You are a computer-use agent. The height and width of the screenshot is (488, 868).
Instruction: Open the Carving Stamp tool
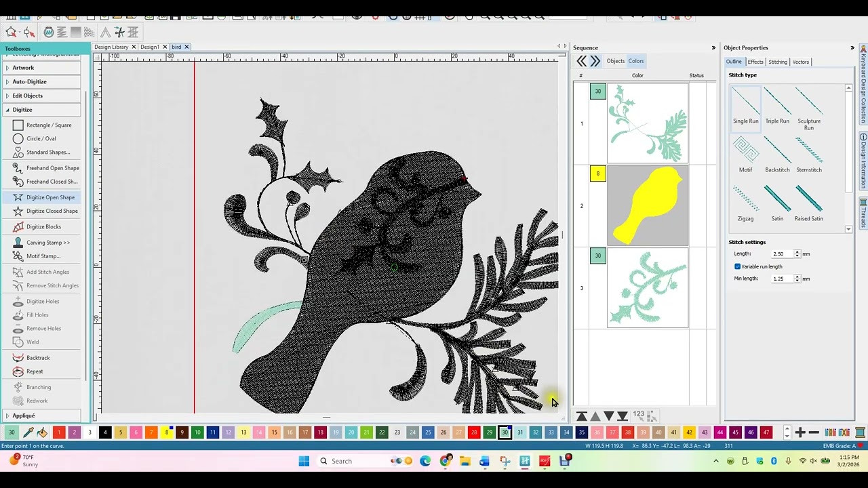click(x=41, y=242)
